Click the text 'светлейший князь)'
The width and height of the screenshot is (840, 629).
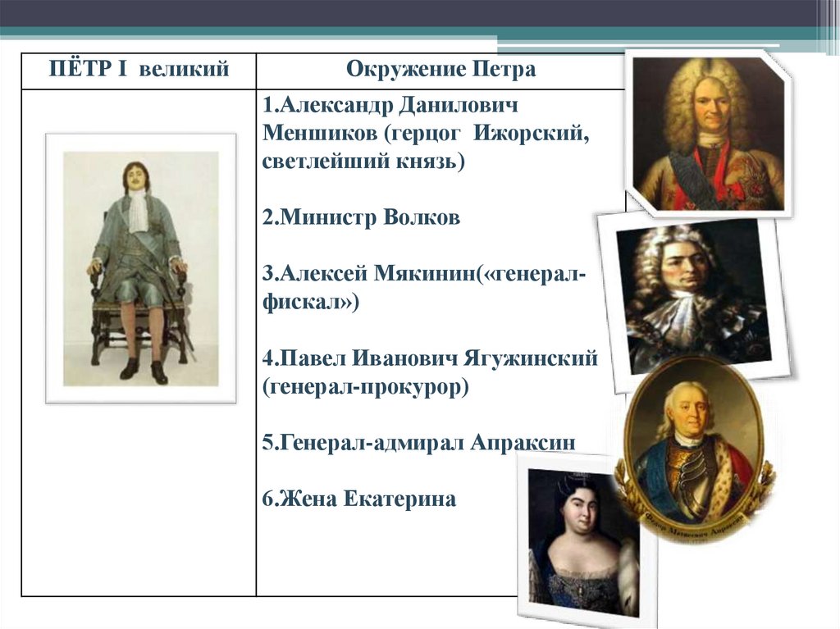[363, 162]
